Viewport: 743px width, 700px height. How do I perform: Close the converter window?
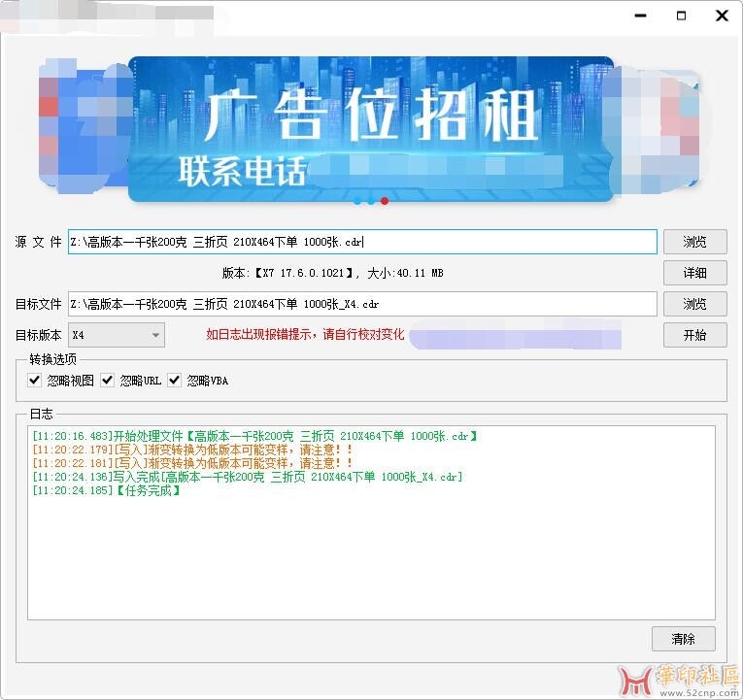coord(722,16)
